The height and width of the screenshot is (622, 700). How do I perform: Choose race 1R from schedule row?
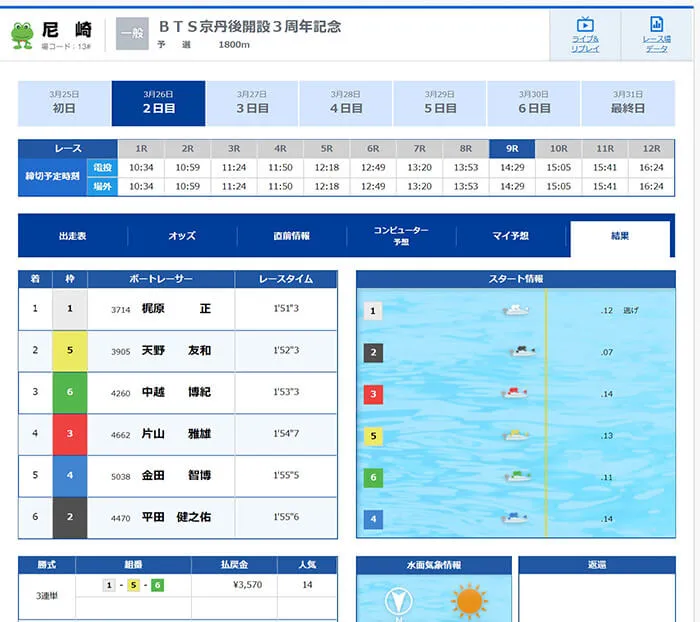coord(141,148)
